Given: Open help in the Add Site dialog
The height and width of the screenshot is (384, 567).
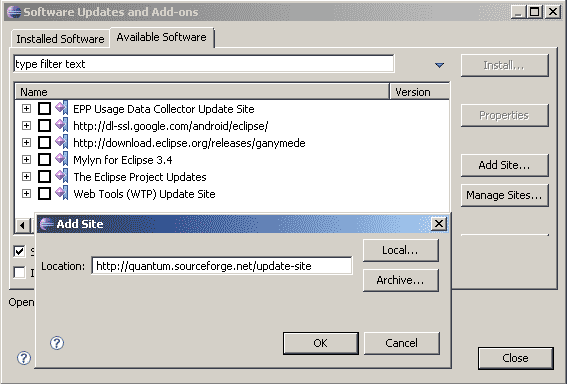Looking at the screenshot, I should point(57,343).
